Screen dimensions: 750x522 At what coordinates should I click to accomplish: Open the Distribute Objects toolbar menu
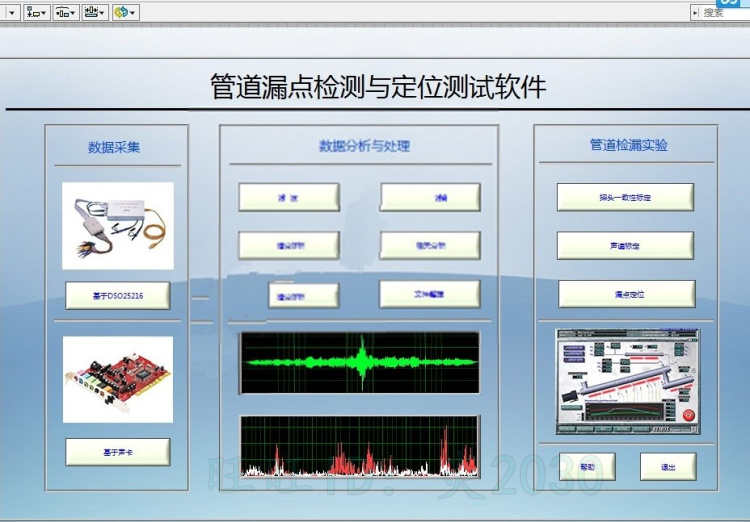coord(66,12)
